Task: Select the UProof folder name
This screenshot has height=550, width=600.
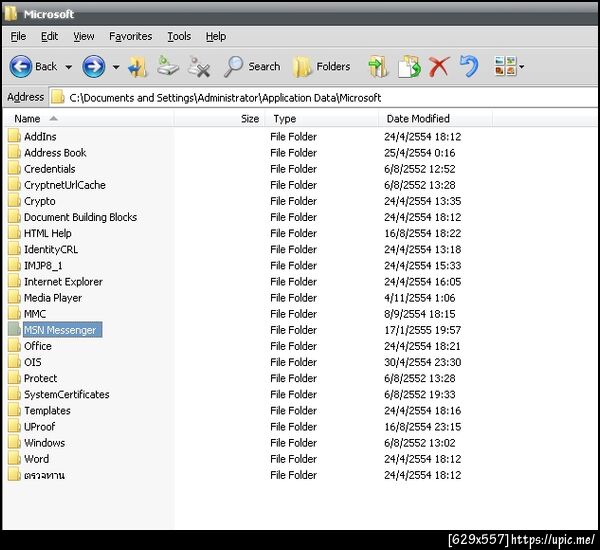Action: [39, 426]
